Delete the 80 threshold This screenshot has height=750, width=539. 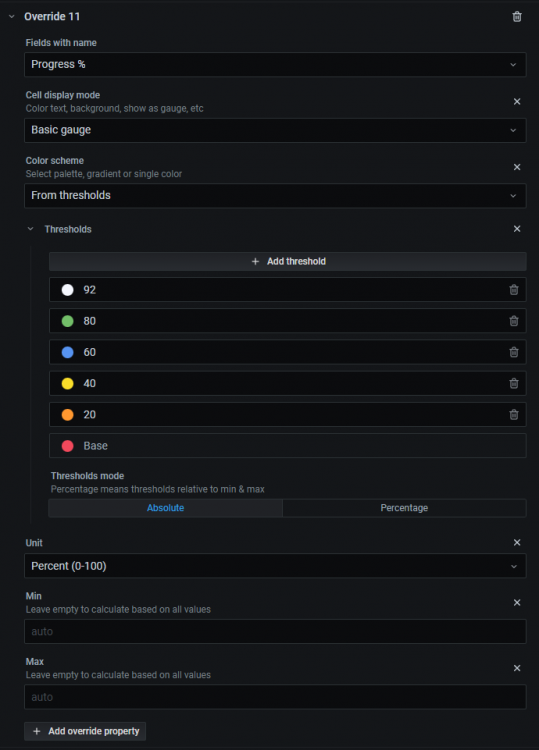[514, 321]
